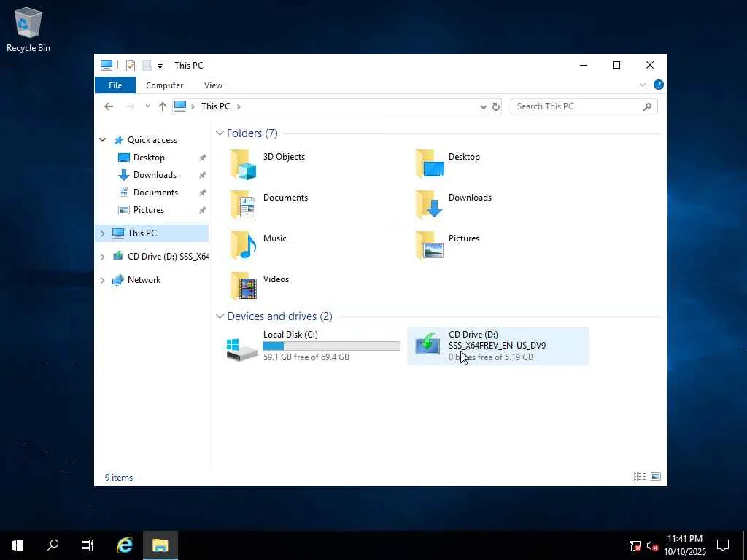Select CD Drive (D:) in navigation pane
The image size is (747, 560).
tap(168, 257)
